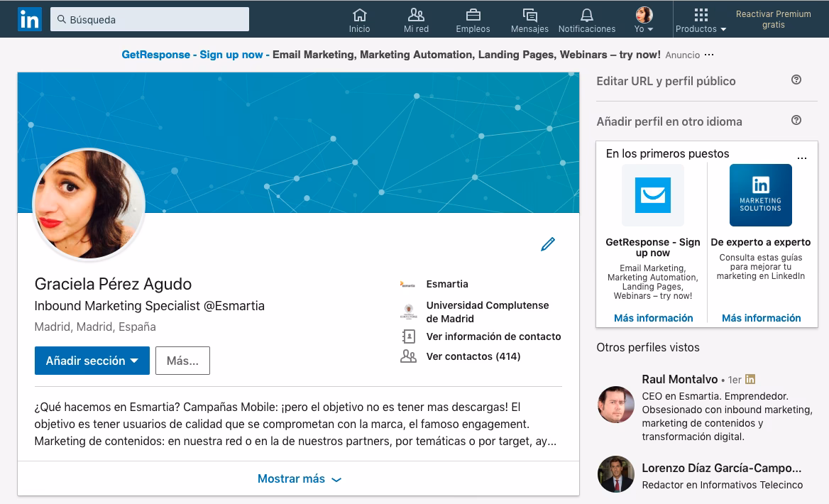This screenshot has height=504, width=829.
Task: Click the help question mark next to Editar URL
Action: coord(796,80)
